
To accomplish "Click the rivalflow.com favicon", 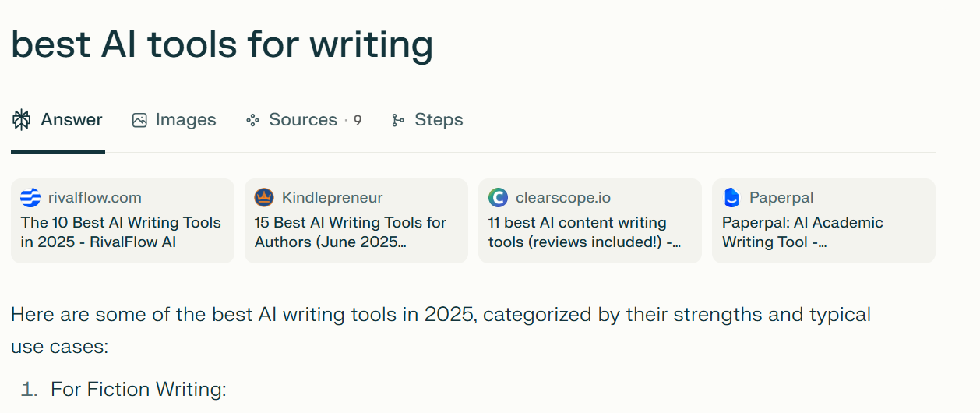I will (x=30, y=198).
